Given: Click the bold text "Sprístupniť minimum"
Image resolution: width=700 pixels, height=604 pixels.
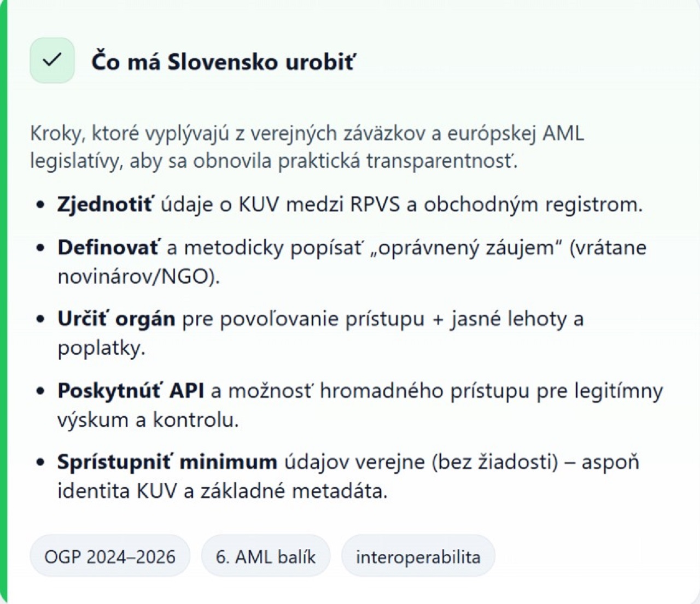Looking at the screenshot, I should (x=167, y=462).
